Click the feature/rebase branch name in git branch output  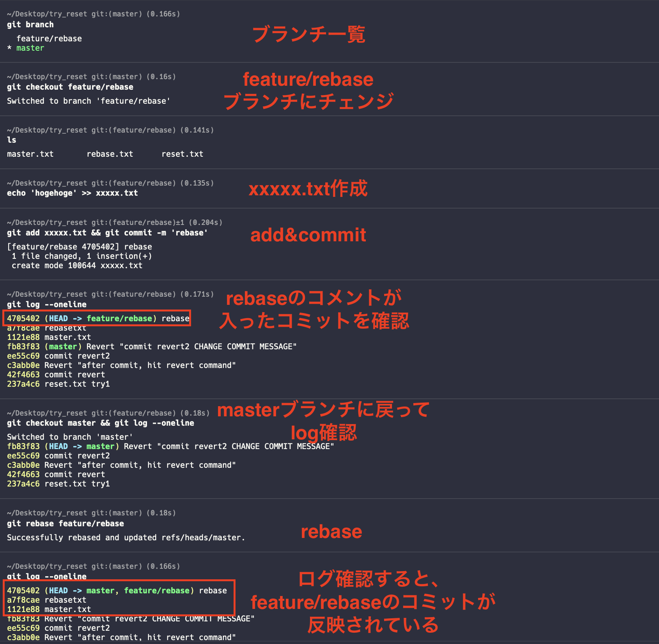point(49,38)
